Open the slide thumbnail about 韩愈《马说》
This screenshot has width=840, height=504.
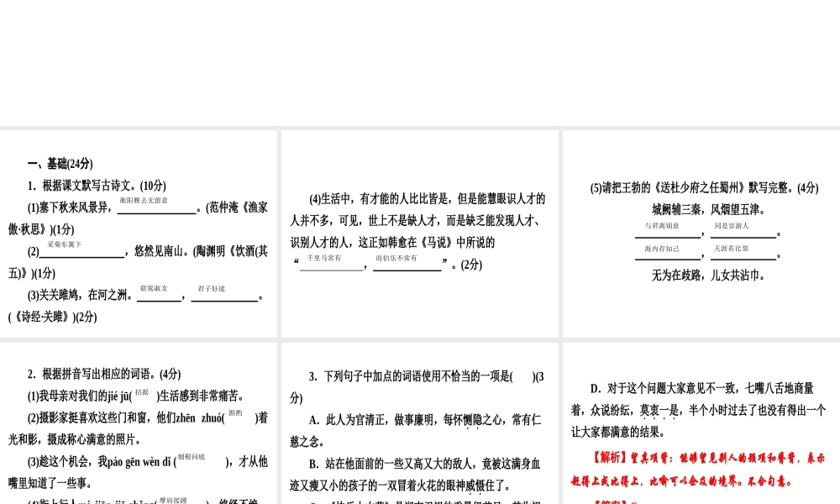point(419,234)
